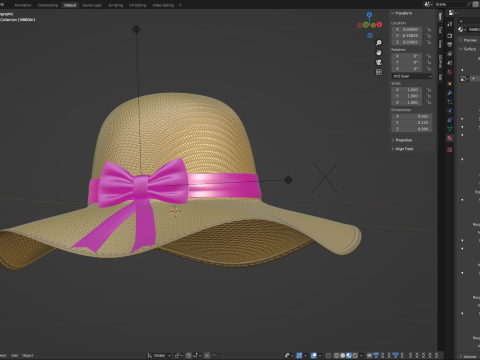This screenshot has height=360, width=480.
Task: Expand the Align Tools panel
Action: pos(403,149)
